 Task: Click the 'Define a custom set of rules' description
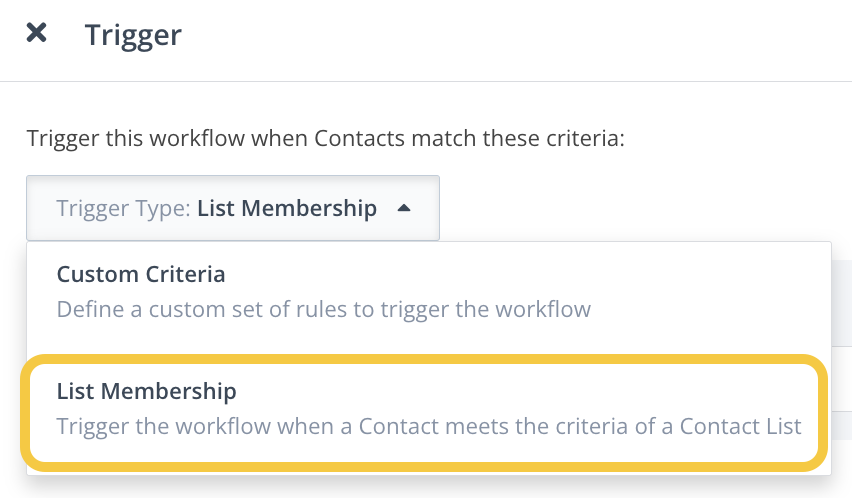(x=323, y=310)
